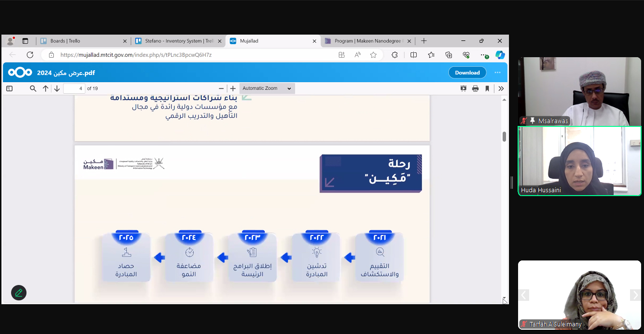
Task: Switch to the Boards | Trello tab
Action: click(x=82, y=41)
